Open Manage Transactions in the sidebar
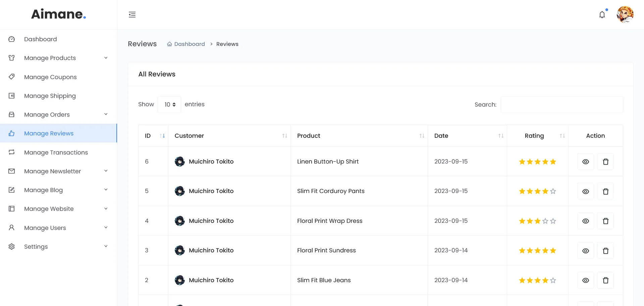This screenshot has width=644, height=306. pos(58,152)
